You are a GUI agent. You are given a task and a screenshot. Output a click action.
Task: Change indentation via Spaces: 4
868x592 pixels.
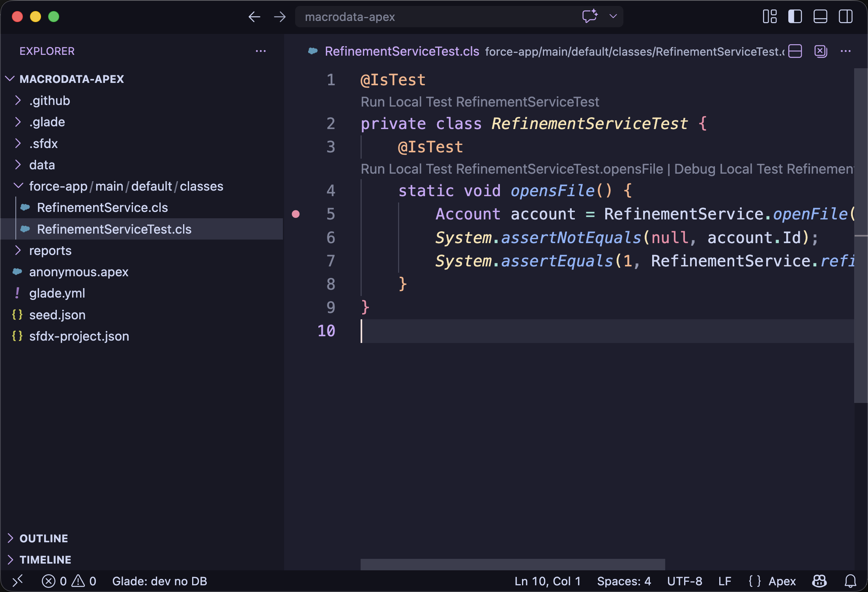(624, 581)
